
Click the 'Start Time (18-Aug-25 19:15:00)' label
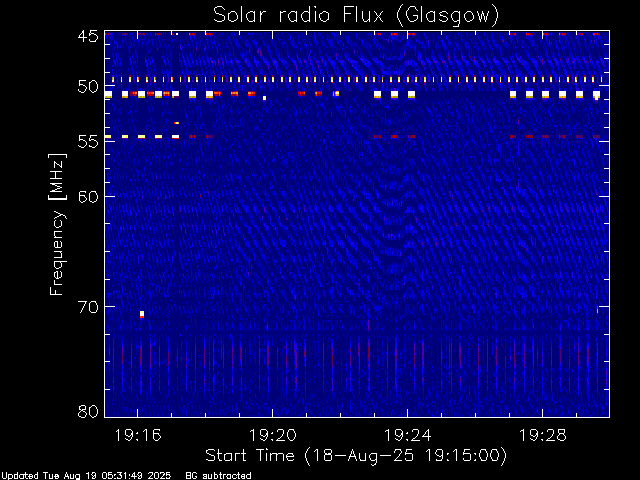(356, 456)
